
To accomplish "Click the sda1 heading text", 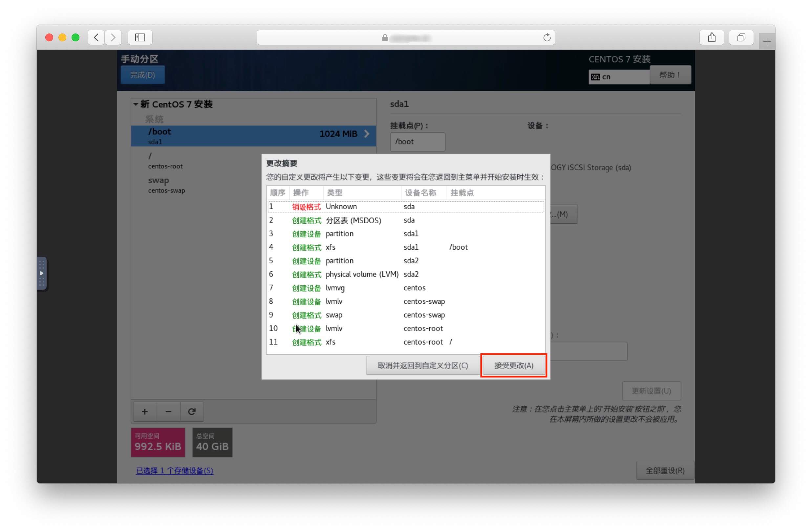I will 399,104.
